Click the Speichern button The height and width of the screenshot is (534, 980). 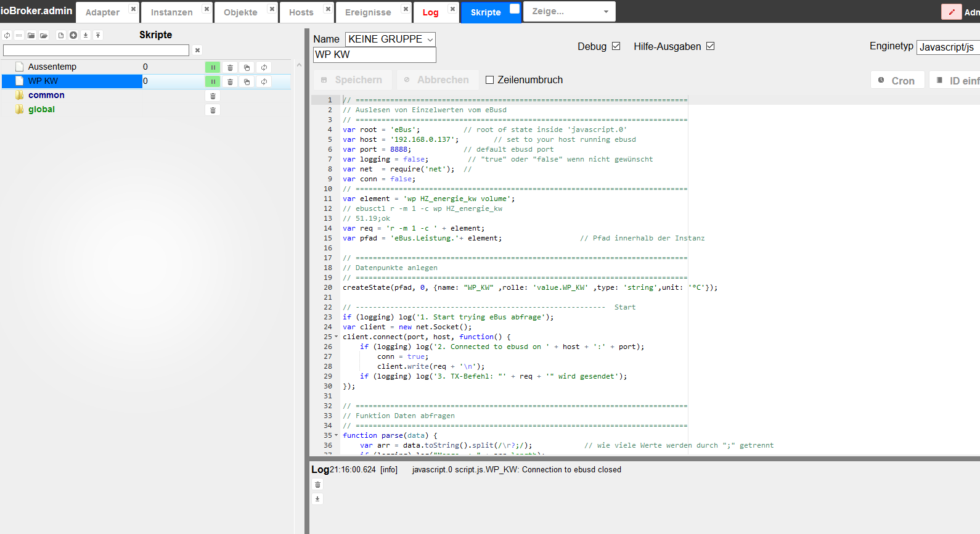[x=353, y=80]
